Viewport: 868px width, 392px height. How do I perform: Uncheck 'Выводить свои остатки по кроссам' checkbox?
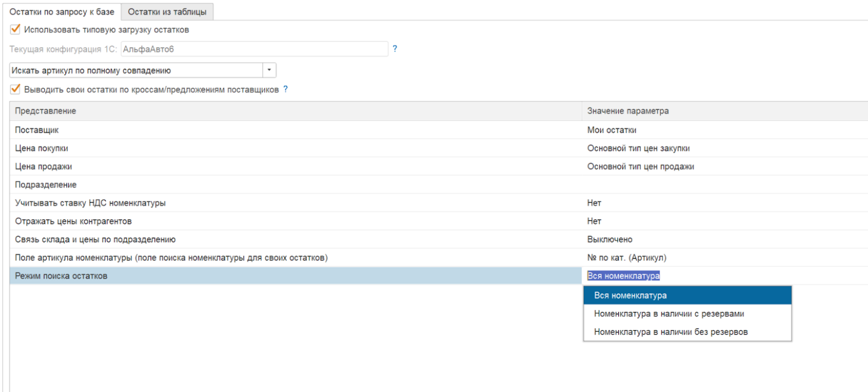coord(16,89)
